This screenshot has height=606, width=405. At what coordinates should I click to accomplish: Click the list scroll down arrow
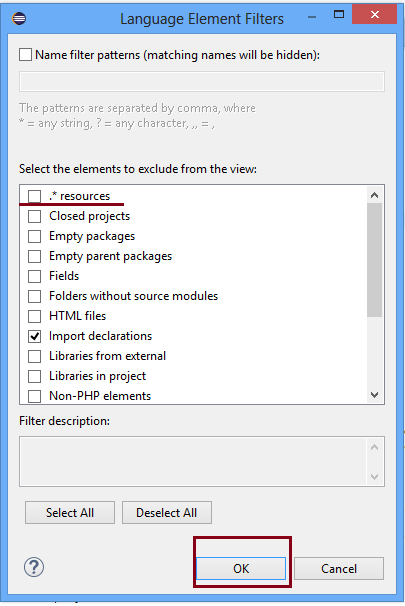[374, 395]
